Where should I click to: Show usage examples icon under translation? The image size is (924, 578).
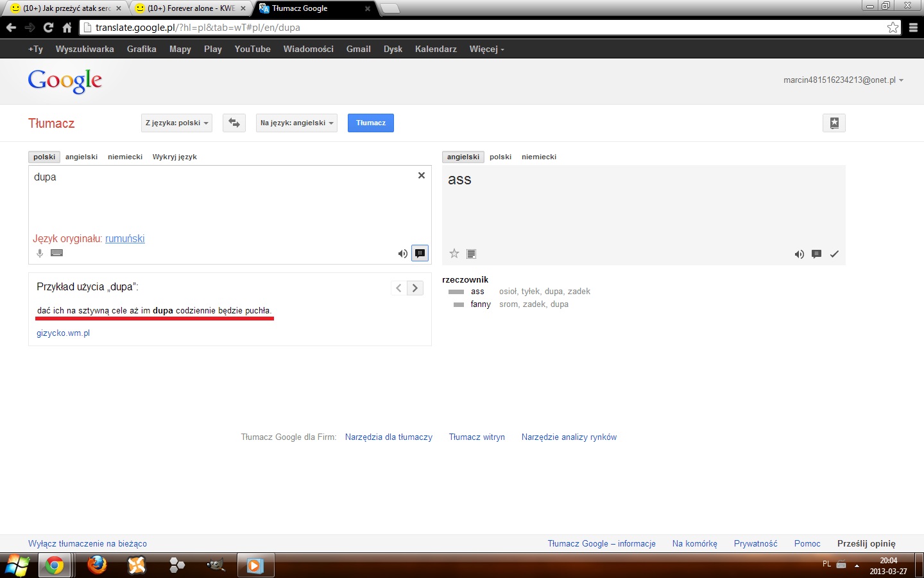pyautogui.click(x=816, y=254)
